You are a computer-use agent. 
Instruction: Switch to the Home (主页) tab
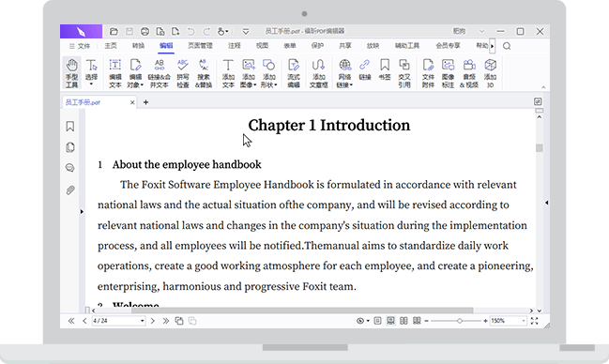pyautogui.click(x=111, y=46)
